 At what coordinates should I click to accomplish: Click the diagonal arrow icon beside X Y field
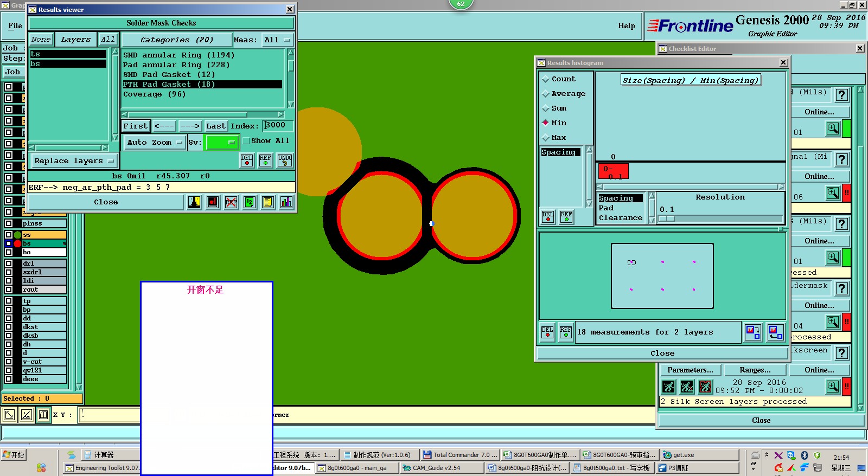pyautogui.click(x=10, y=415)
